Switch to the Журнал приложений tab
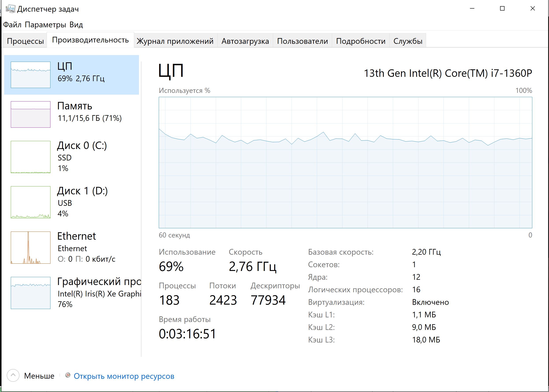Screen dimensions: 549x392 click(175, 41)
